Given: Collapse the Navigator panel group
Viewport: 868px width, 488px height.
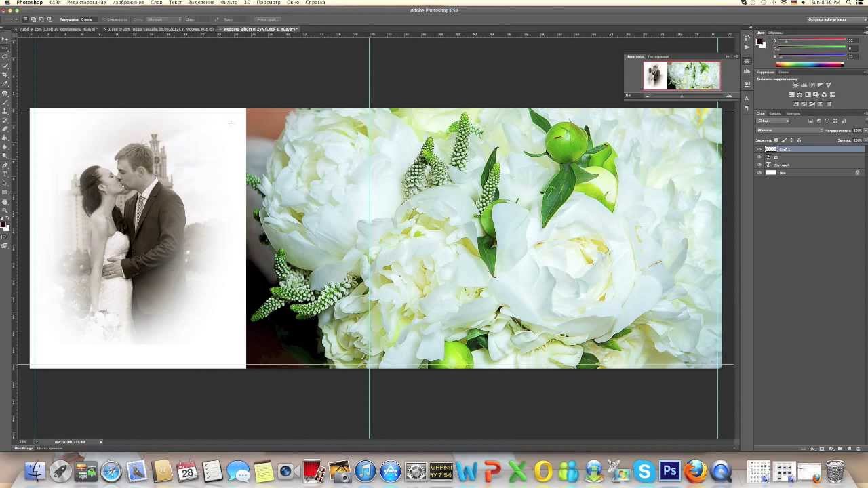Looking at the screenshot, I should 728,56.
